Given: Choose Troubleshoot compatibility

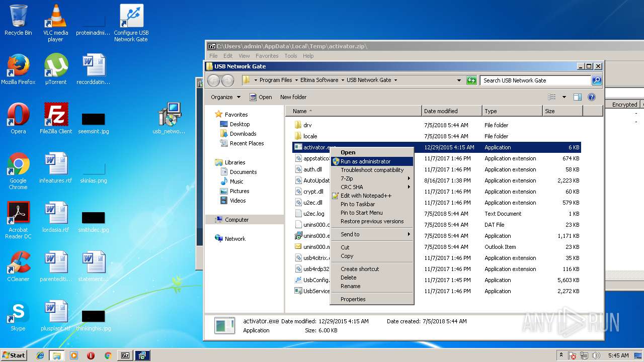Looking at the screenshot, I should 372,170.
